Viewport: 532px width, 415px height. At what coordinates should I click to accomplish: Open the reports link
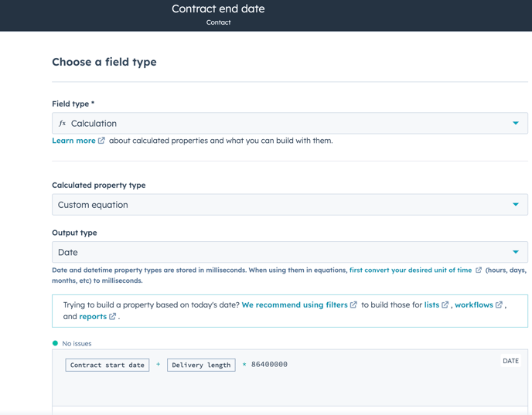tap(93, 317)
